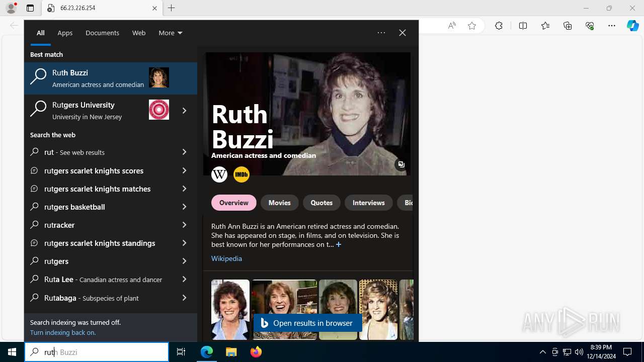
Task: Open Browser essentials heart icon
Action: 590,26
